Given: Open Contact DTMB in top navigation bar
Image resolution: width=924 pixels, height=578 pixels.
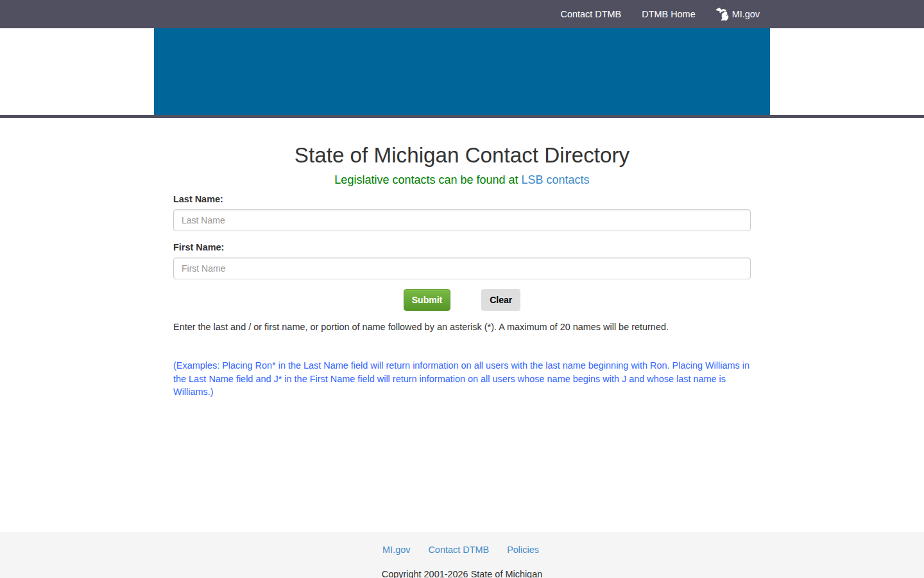Looking at the screenshot, I should tap(590, 14).
